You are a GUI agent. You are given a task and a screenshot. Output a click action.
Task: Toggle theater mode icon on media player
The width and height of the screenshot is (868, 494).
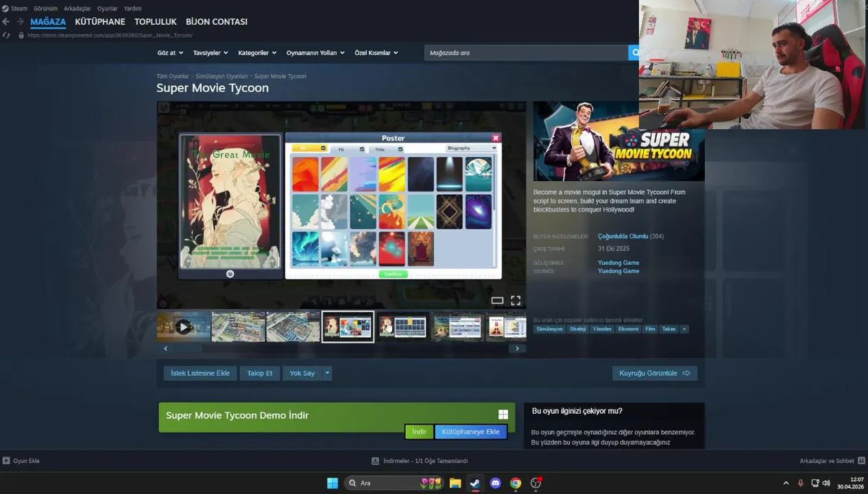tap(497, 301)
